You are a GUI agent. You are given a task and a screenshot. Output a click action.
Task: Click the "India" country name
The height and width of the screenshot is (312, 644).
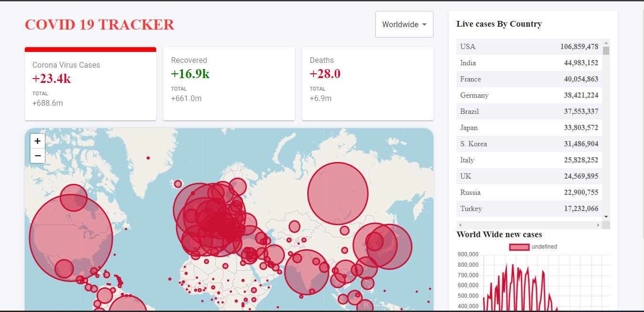tap(468, 63)
